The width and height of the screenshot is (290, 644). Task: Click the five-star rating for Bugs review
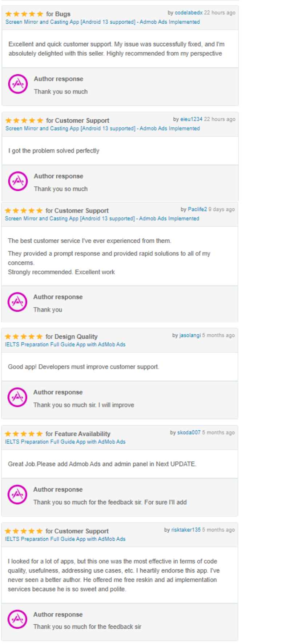pyautogui.click(x=24, y=14)
